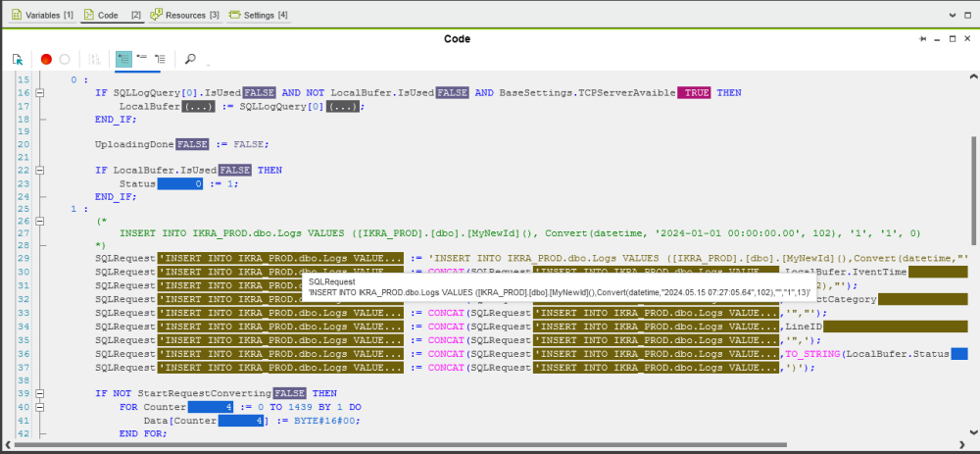980x454 pixels.
Task: Switch to the Variables [1] tab
Action: tap(42, 15)
